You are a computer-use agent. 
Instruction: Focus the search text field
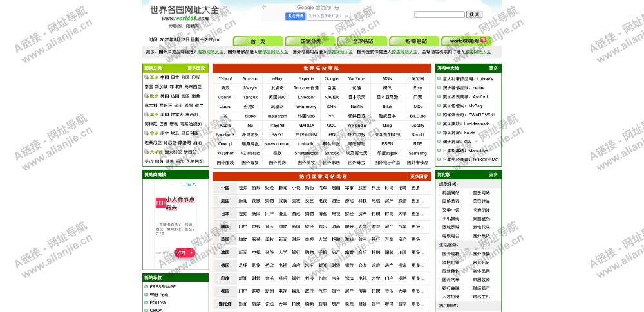[x=439, y=14]
